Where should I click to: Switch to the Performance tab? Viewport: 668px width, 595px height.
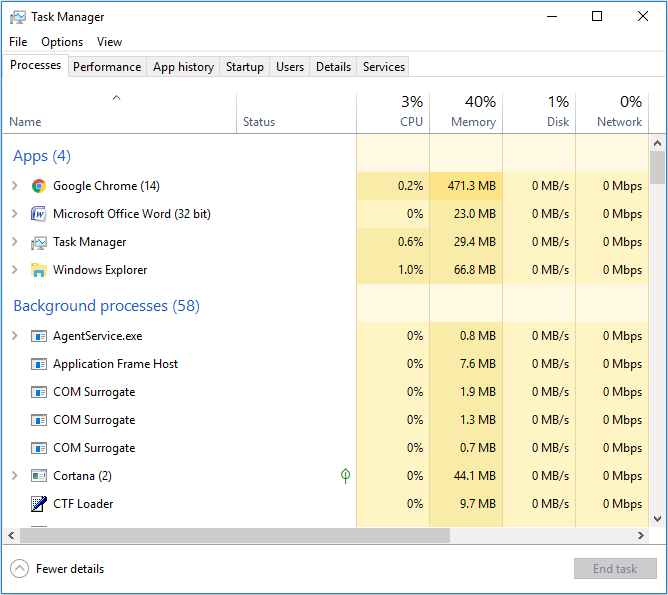[107, 67]
